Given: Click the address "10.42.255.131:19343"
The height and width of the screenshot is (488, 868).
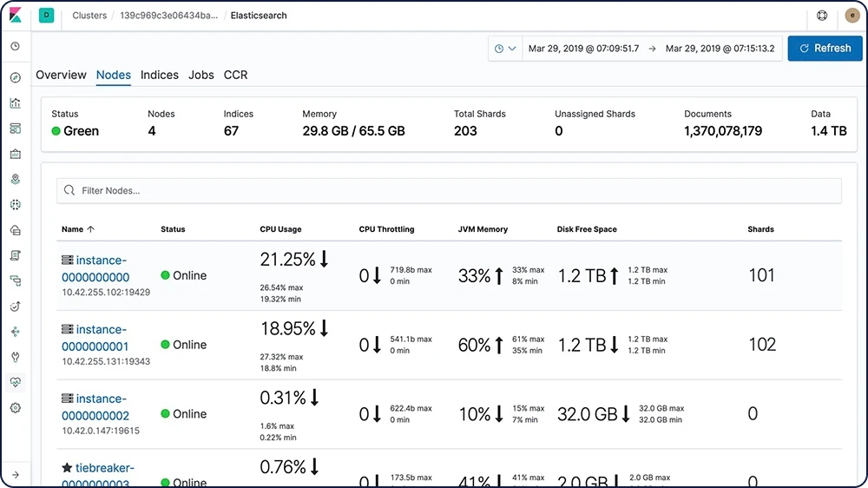Looking at the screenshot, I should 106,362.
